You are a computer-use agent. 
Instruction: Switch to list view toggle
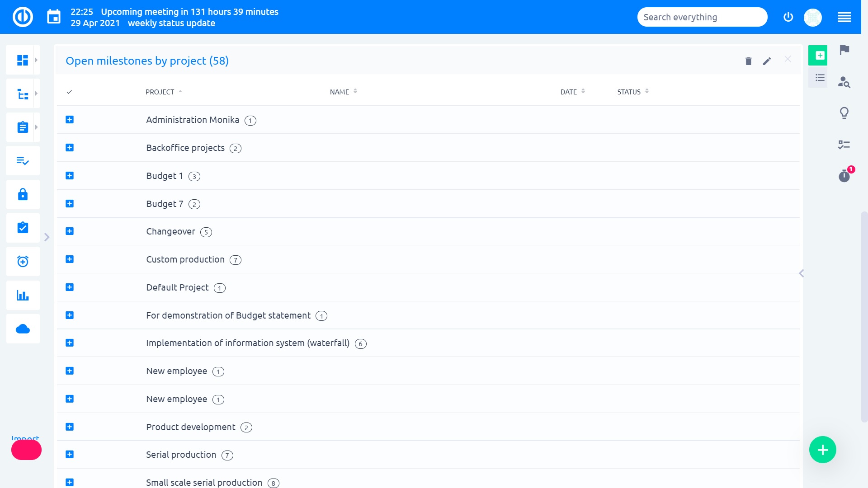point(820,78)
